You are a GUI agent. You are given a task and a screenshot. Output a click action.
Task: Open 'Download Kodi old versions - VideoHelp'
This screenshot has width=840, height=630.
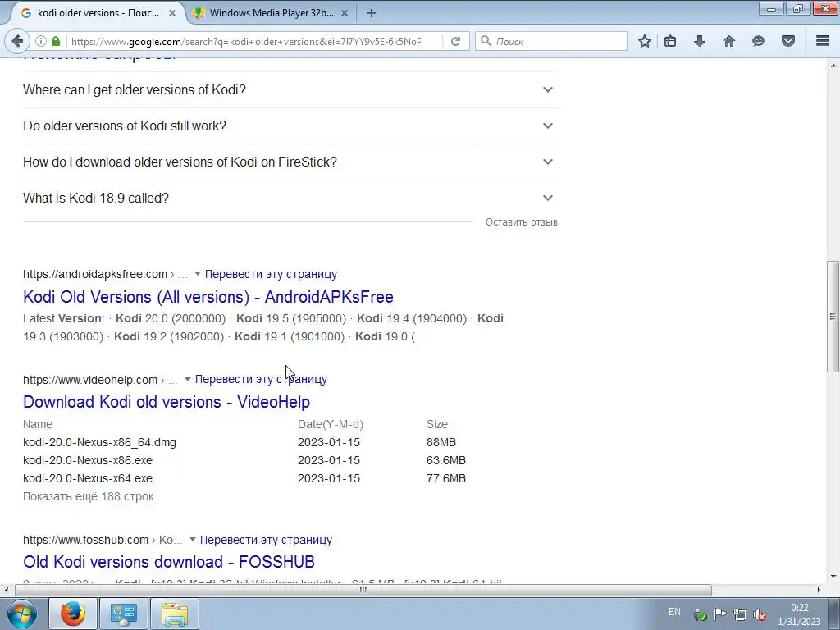pyautogui.click(x=167, y=402)
